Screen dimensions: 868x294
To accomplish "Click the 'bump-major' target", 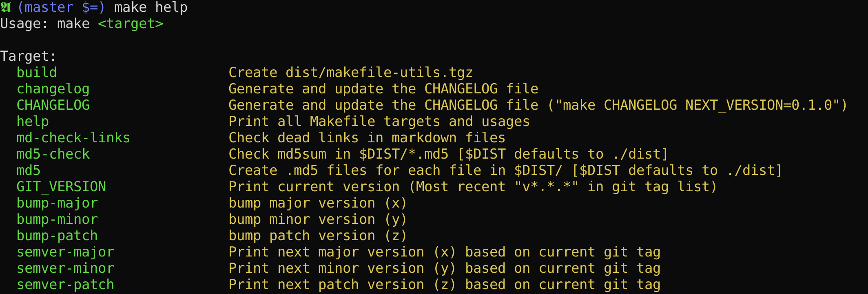I will [x=57, y=203].
